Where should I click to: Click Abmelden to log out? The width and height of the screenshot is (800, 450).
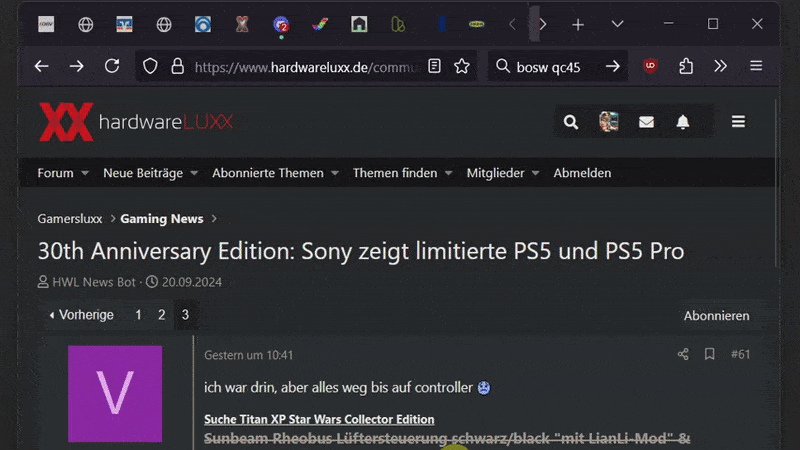pyautogui.click(x=582, y=173)
